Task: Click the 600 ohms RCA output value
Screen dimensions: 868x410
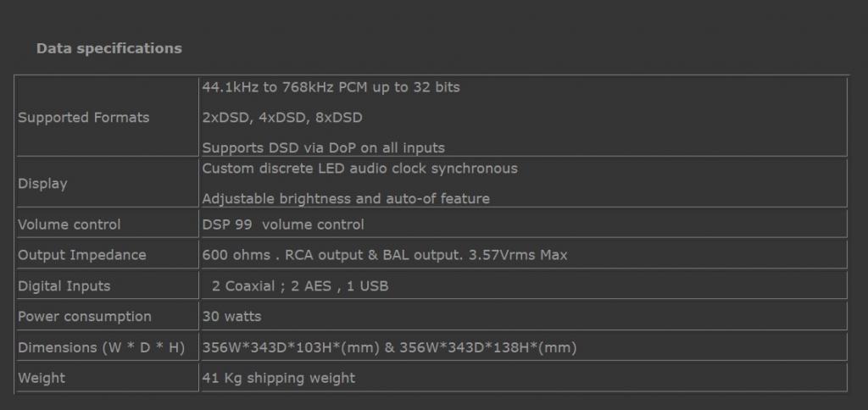Action: point(385,255)
